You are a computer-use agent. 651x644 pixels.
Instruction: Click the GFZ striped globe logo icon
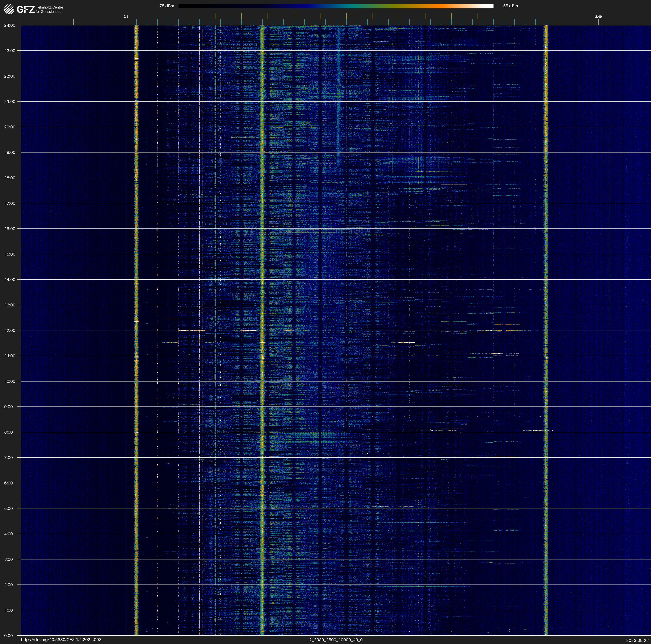(x=9, y=9)
